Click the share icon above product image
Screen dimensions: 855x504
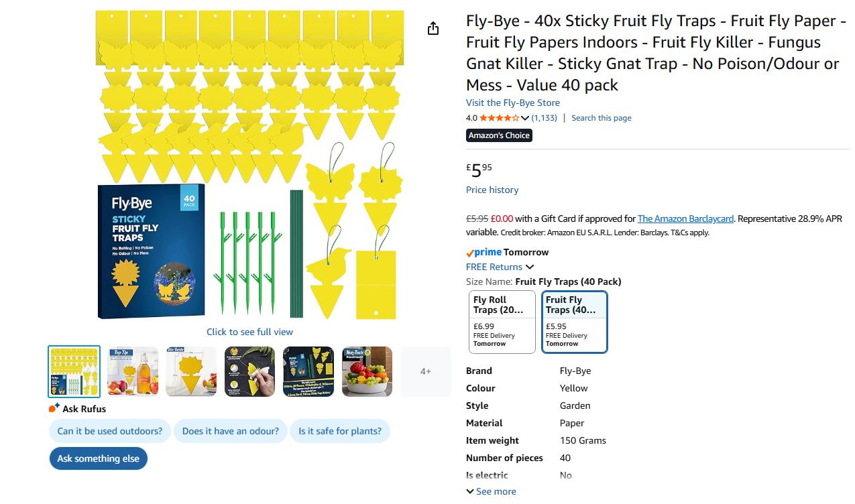tap(433, 28)
